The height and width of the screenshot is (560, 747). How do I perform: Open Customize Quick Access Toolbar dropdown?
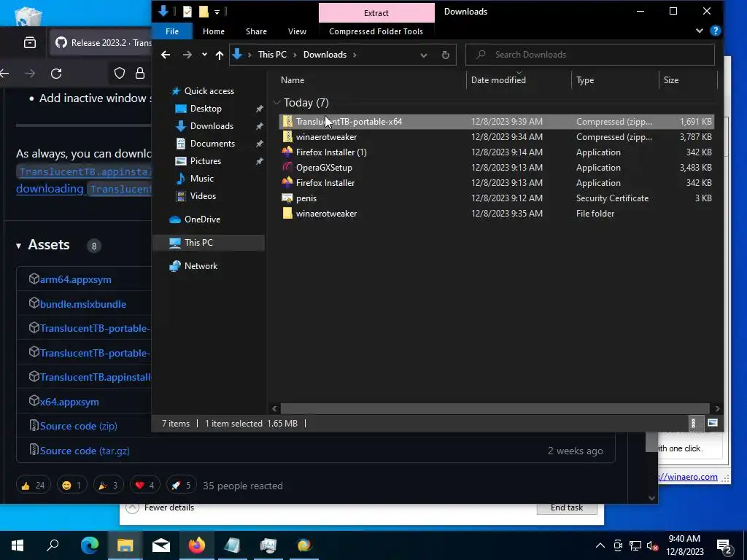pyautogui.click(x=217, y=12)
